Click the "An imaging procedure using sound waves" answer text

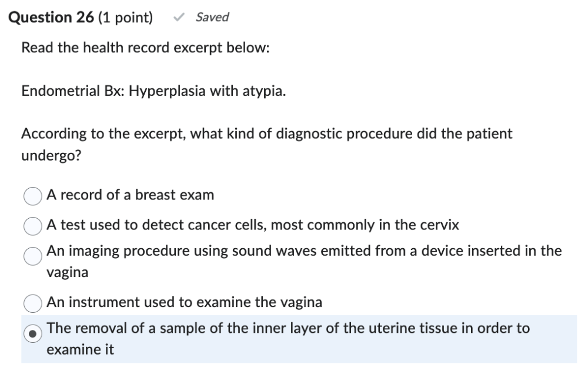[x=303, y=251]
